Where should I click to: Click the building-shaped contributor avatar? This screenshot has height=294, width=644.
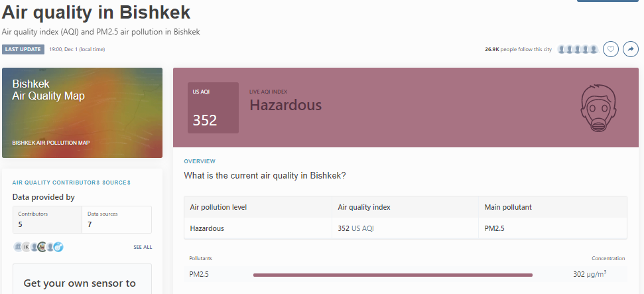17,247
